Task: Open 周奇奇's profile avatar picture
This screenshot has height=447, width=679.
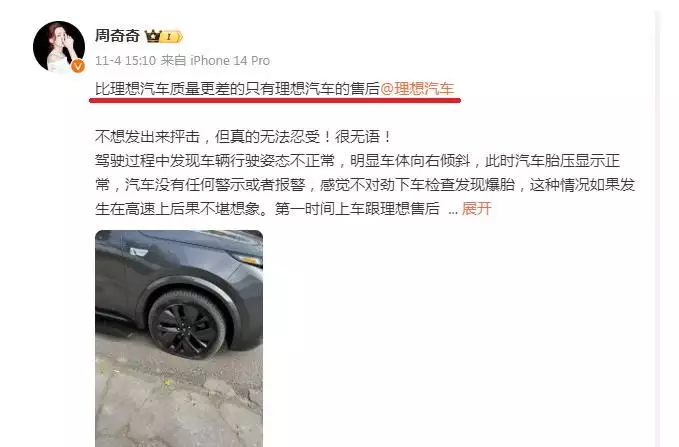Action: (59, 46)
